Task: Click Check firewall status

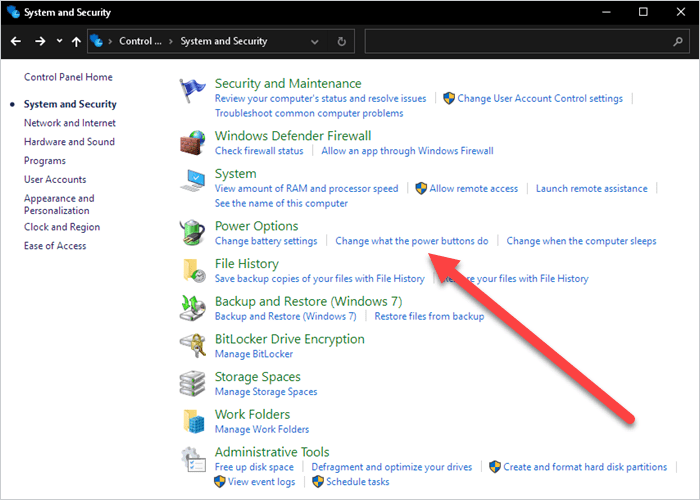Action: [259, 150]
